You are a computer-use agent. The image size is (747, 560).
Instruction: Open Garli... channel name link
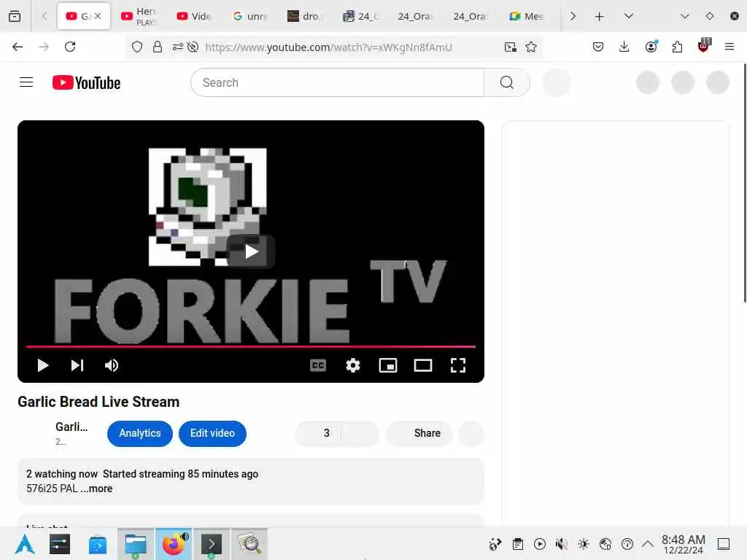point(71,427)
